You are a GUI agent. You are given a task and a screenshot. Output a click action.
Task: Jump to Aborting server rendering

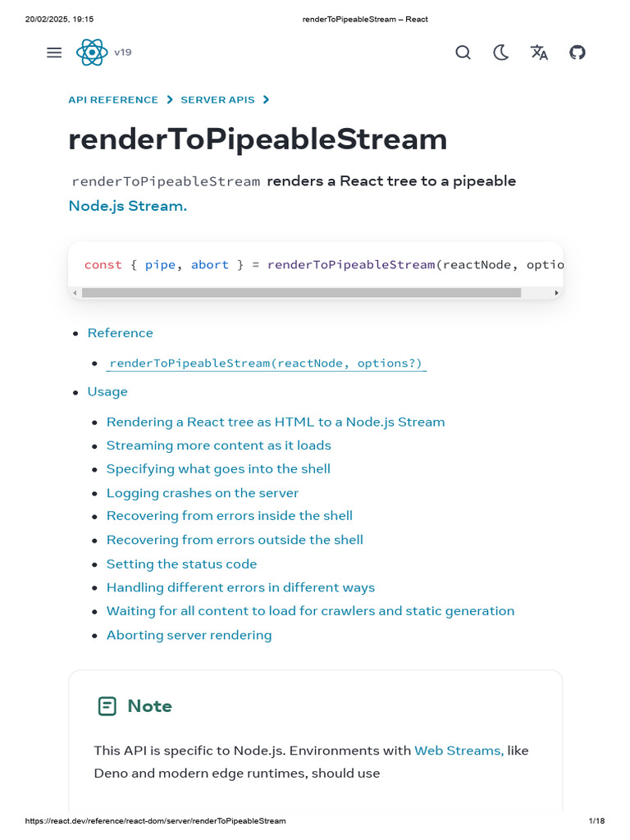click(x=189, y=635)
